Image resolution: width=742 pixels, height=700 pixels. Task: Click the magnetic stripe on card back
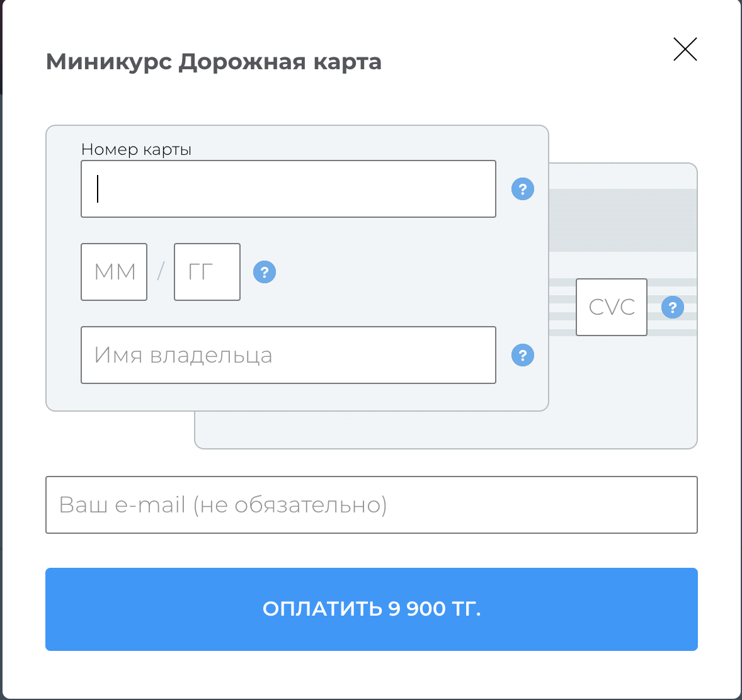click(x=622, y=220)
